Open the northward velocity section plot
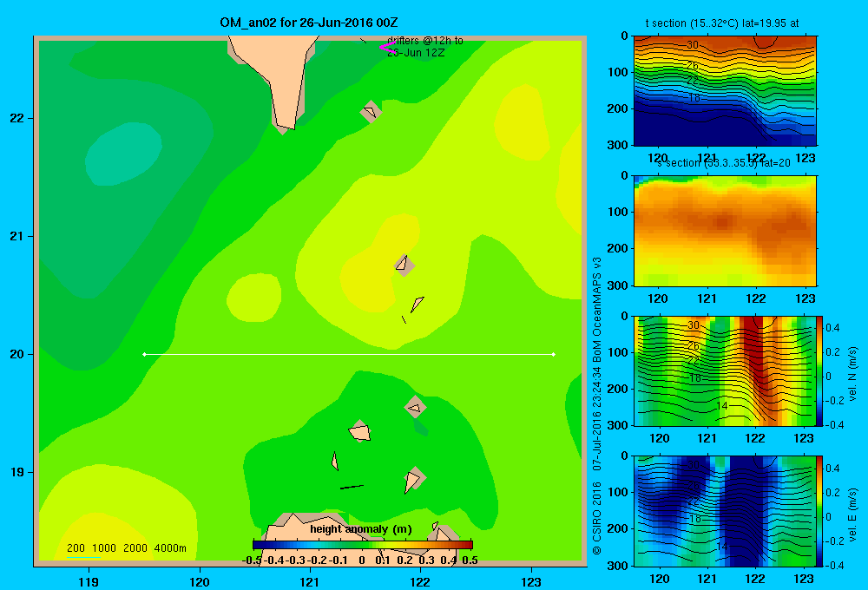 click(x=725, y=370)
